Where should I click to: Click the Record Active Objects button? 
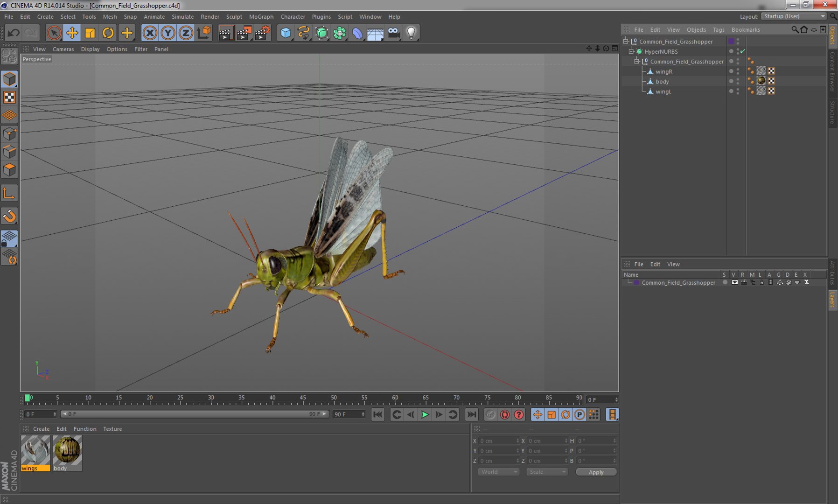[x=490, y=414]
